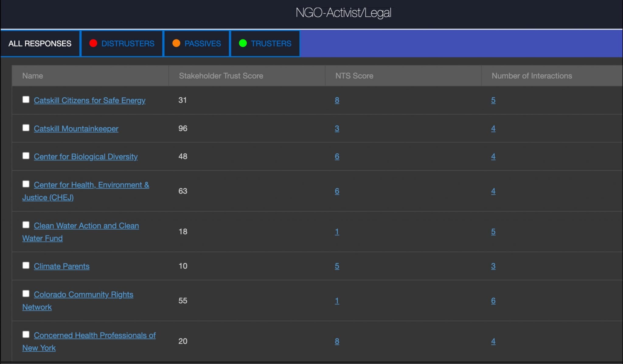
Task: Open interactions count 4 for Concerned Health Professionals
Action: point(493,342)
